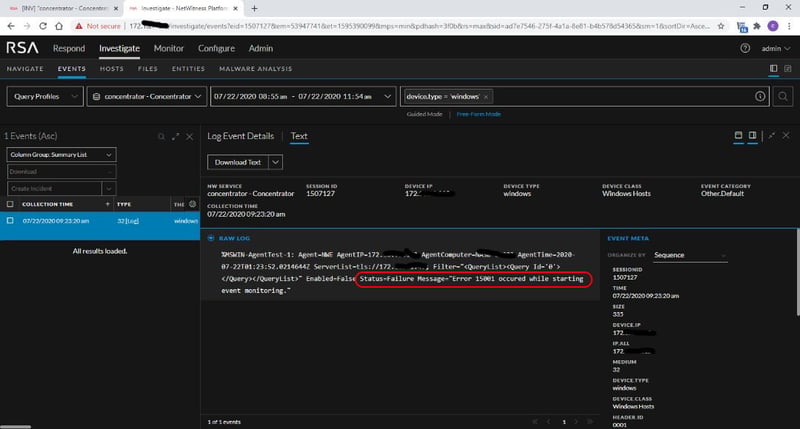Open the Configure menu

coord(216,48)
